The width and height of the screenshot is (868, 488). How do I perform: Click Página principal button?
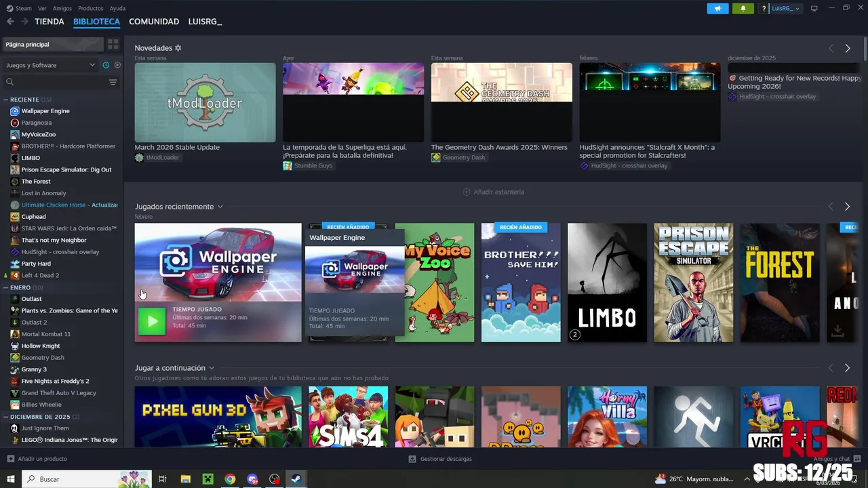click(x=54, y=44)
